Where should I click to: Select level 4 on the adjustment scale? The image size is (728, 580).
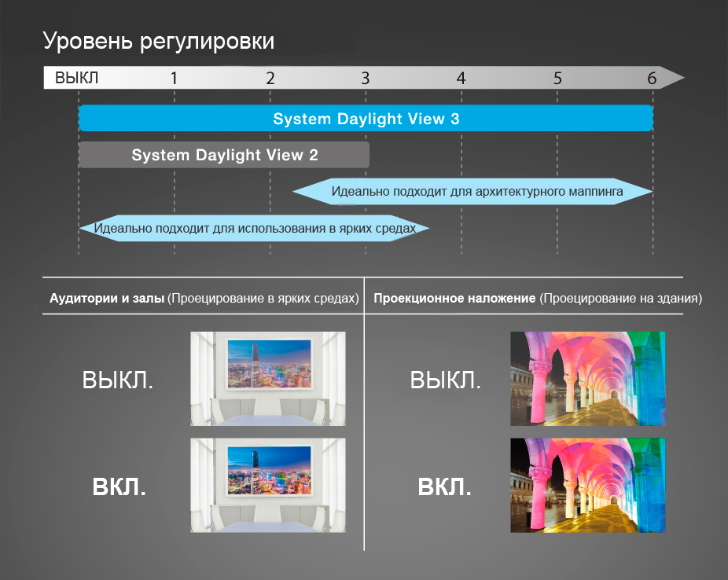point(461,78)
